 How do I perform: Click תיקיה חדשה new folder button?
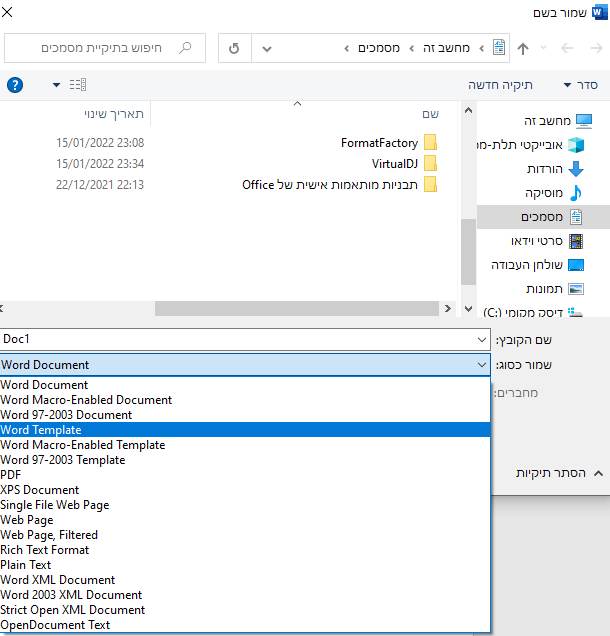(x=500, y=85)
